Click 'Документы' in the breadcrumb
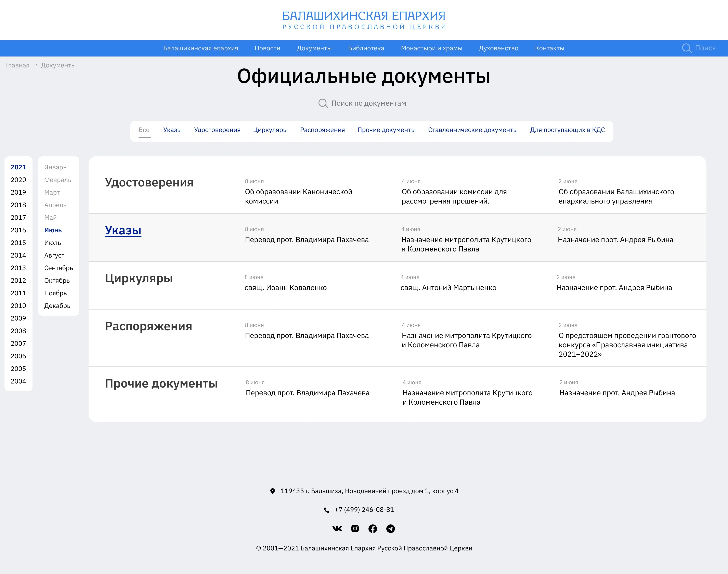The width and height of the screenshot is (728, 574). tap(58, 65)
